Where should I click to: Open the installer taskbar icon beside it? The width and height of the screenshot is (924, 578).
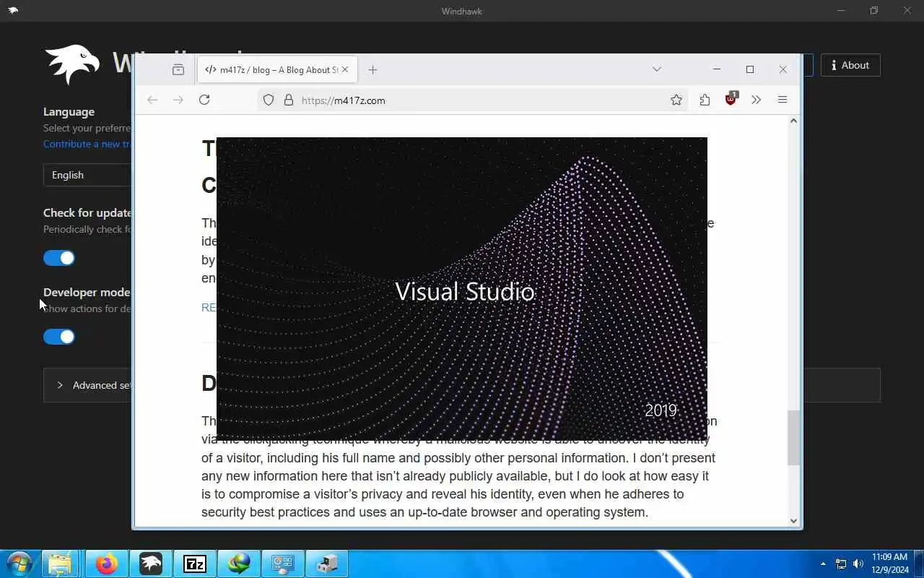(x=327, y=564)
